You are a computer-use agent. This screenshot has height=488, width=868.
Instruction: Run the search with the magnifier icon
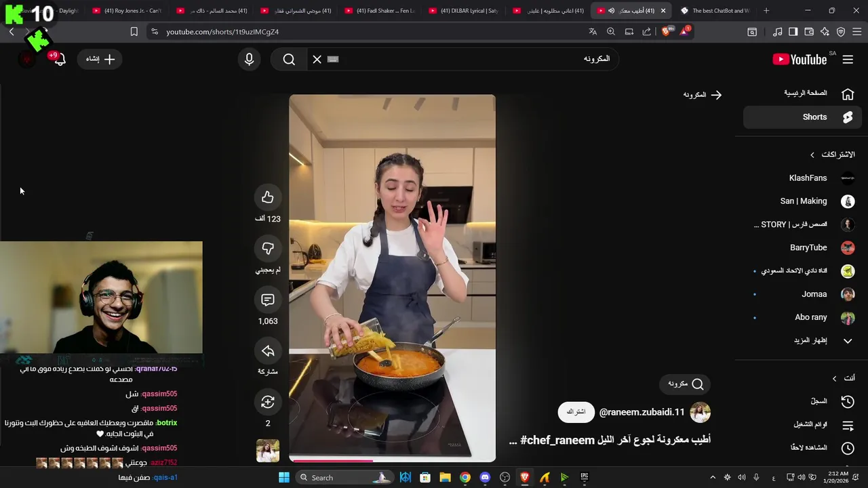pyautogui.click(x=289, y=60)
